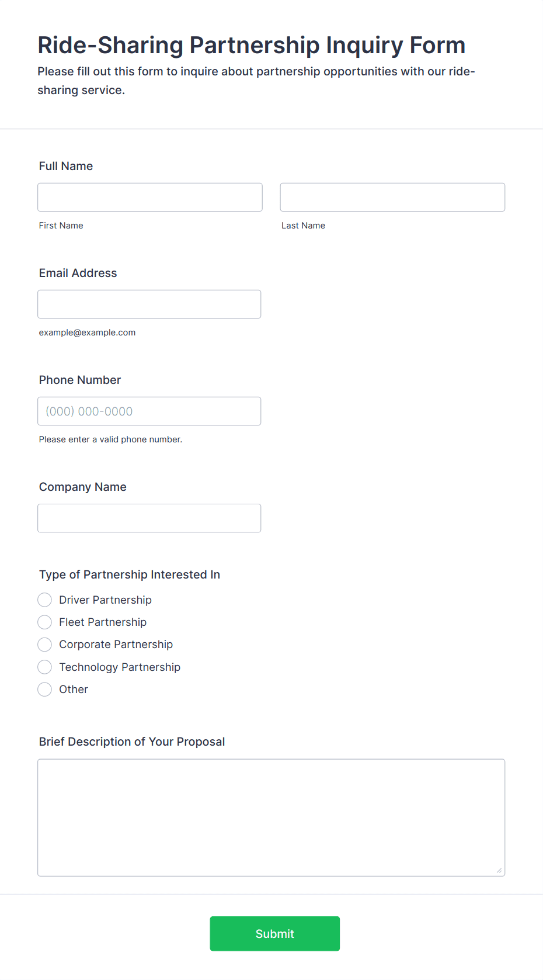The image size is (543, 980).
Task: Choose the Other partnership radio option
Action: (x=45, y=689)
